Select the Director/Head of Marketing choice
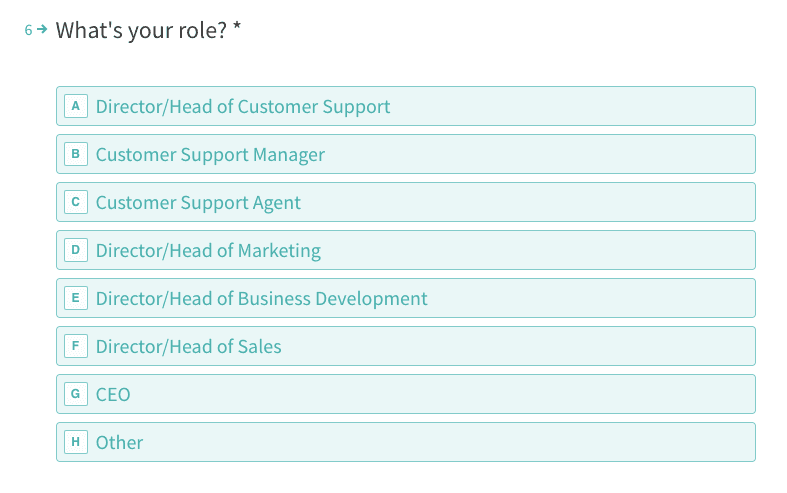This screenshot has height=493, width=787. [x=208, y=250]
